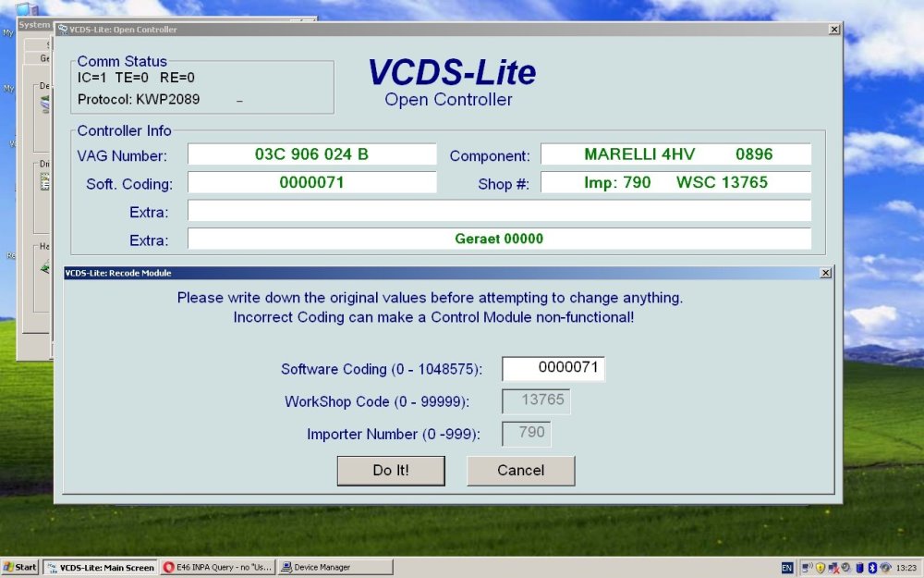Close the Recode Module dialog with X
The height and width of the screenshot is (578, 924).
click(x=825, y=273)
